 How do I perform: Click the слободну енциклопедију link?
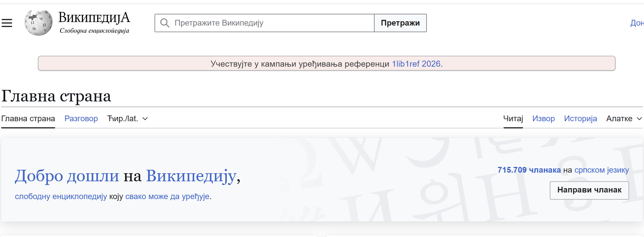tap(61, 196)
